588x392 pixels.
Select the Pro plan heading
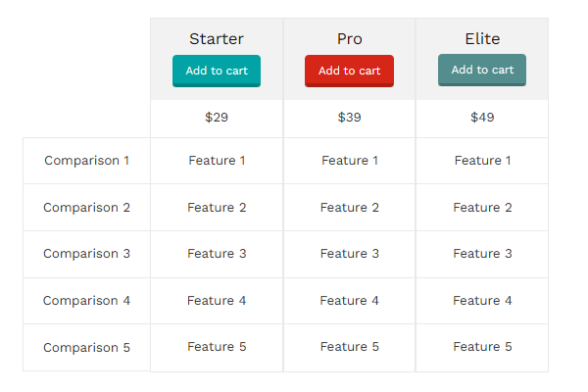pos(349,39)
